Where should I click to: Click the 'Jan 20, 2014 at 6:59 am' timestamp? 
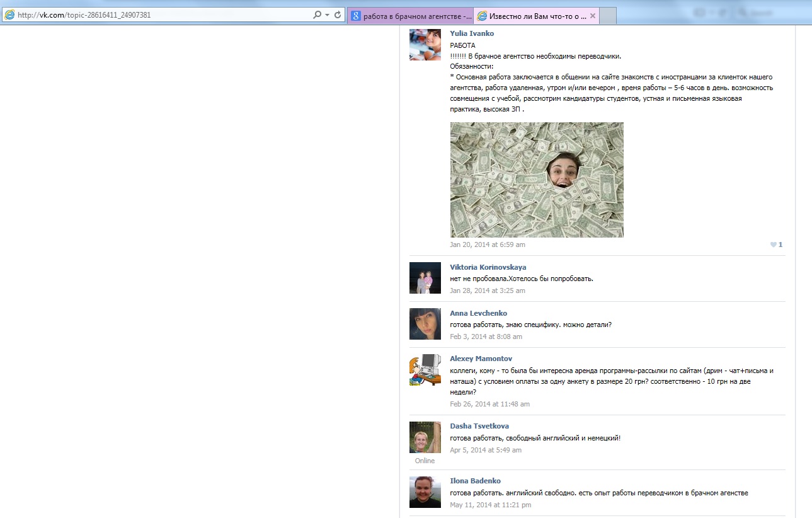tap(488, 245)
